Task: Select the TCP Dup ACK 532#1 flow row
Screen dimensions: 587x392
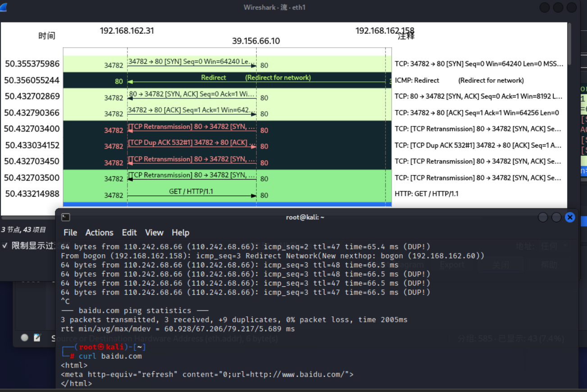Action: [x=227, y=145]
